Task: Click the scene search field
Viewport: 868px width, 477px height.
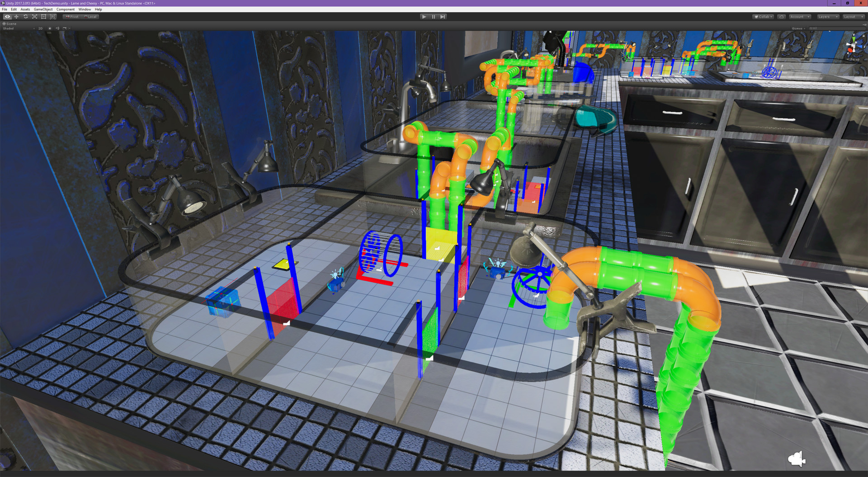Action: pos(835,28)
